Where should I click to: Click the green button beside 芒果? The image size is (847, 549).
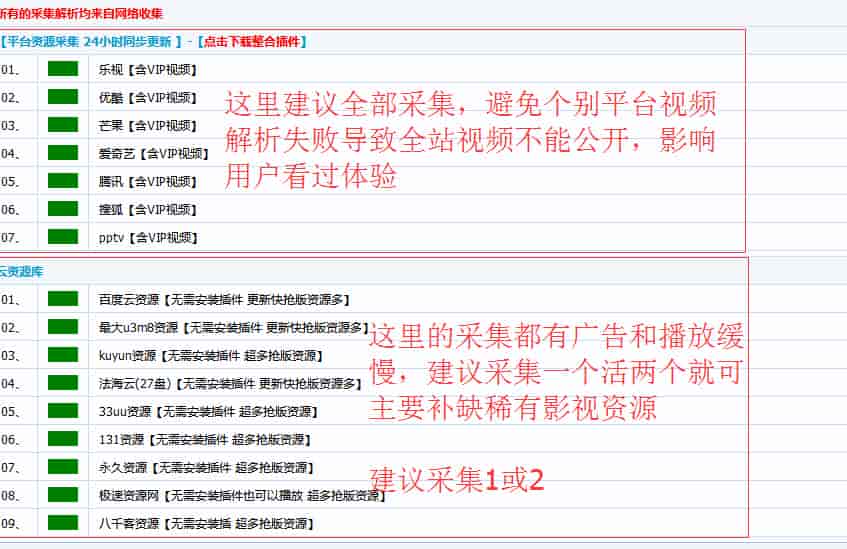tap(63, 125)
